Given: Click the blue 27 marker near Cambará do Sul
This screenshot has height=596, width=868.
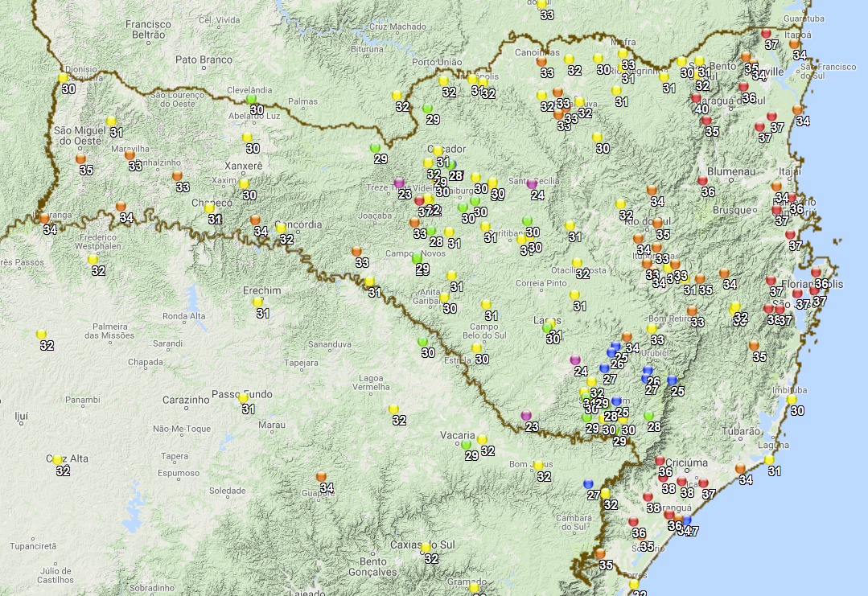Looking at the screenshot, I should tap(589, 484).
